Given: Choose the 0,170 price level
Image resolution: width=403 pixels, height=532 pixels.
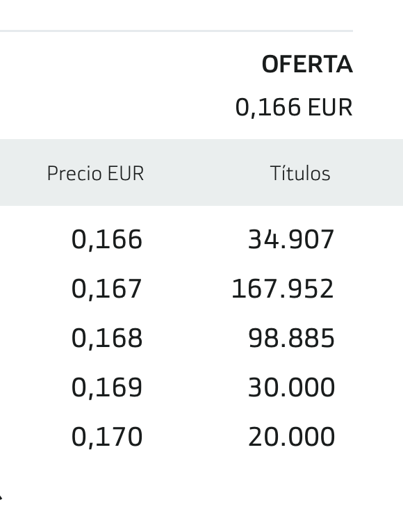Looking at the screenshot, I should coord(106,437).
